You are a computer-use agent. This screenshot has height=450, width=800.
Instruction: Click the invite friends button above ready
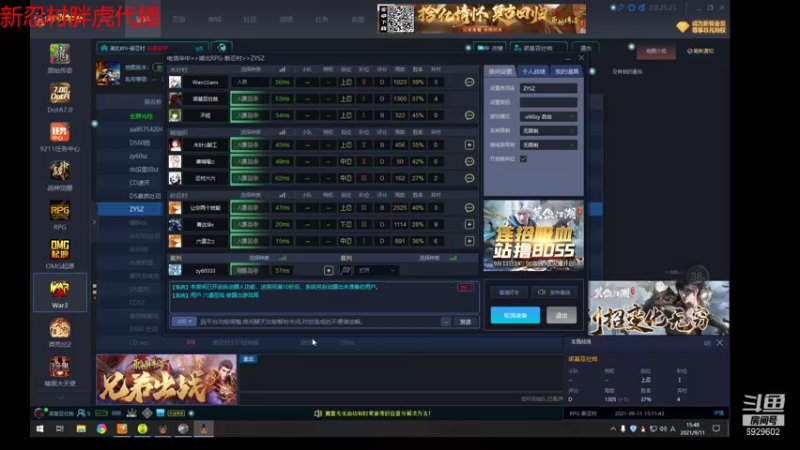(509, 292)
